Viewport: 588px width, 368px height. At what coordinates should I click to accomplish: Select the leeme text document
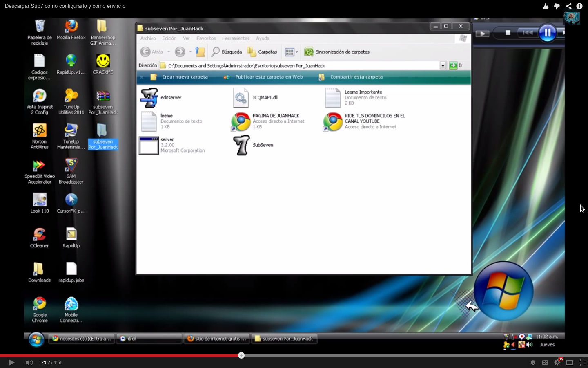[171, 121]
